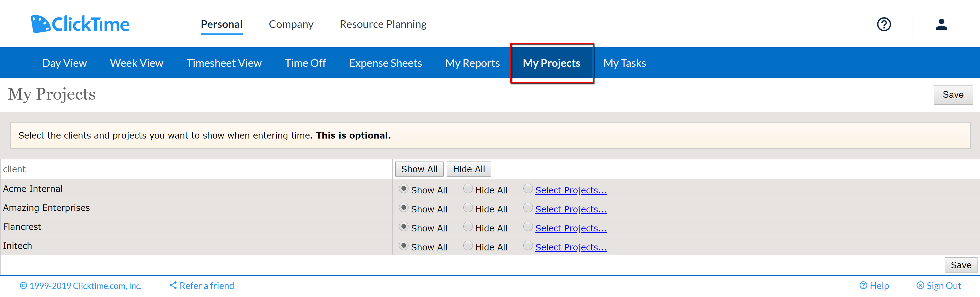Image resolution: width=980 pixels, height=297 pixels.
Task: Click the ClickTime logo
Action: point(80,24)
